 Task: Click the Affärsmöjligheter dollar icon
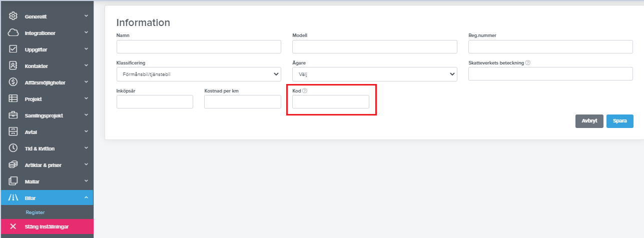pos(14,82)
